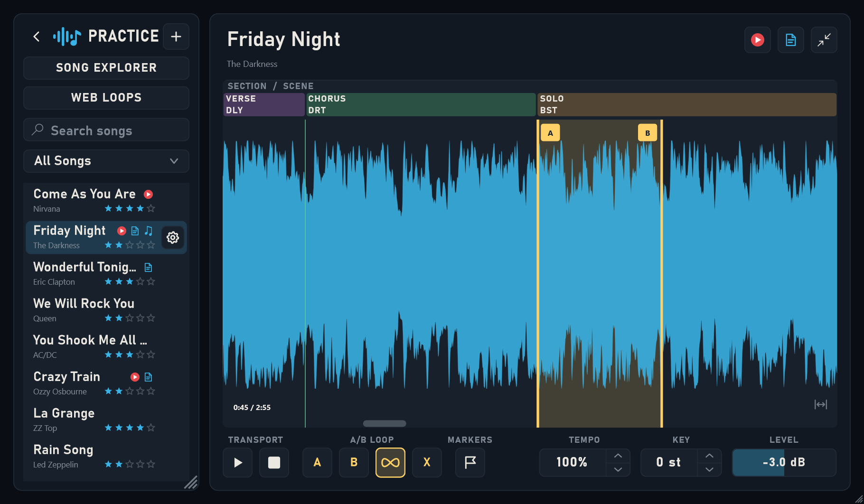Image resolution: width=864 pixels, height=504 pixels.
Task: Add a marker with the flag button
Action: 470,462
